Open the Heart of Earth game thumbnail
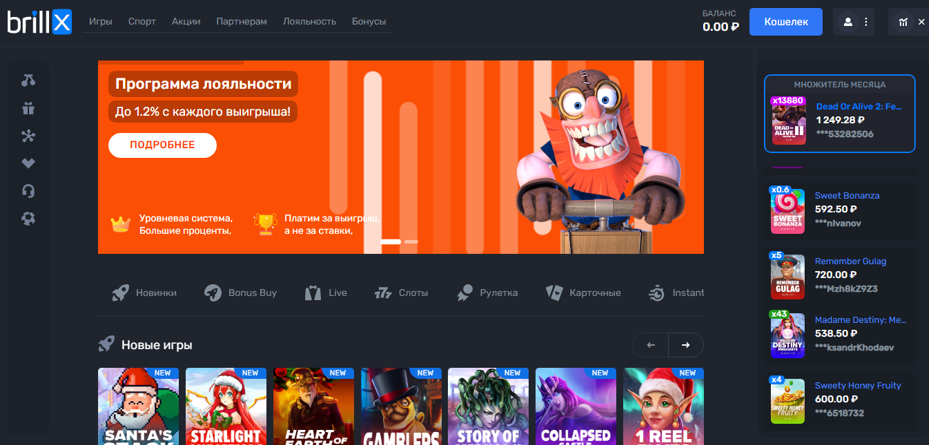The width and height of the screenshot is (929, 445). coord(313,406)
